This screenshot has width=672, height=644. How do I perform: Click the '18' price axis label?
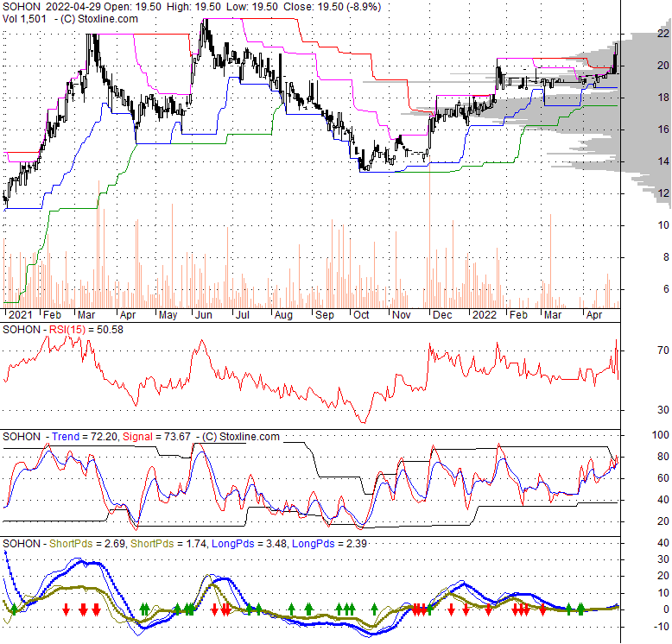663,98
